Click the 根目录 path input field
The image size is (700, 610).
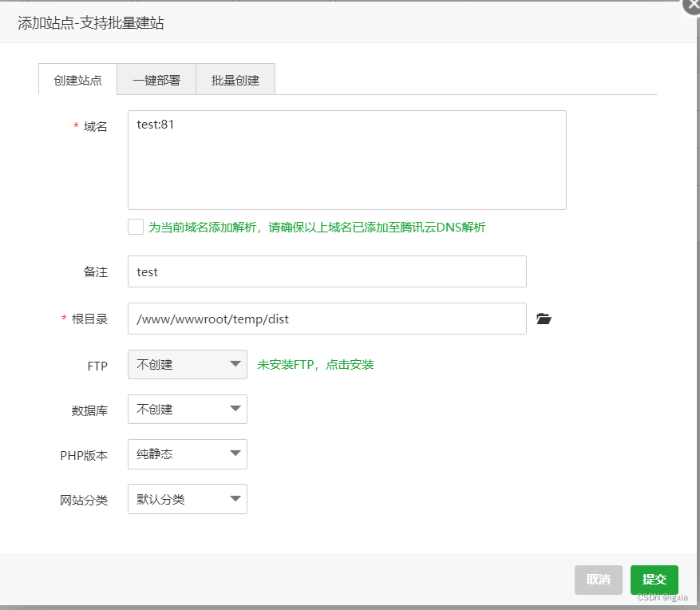(326, 319)
